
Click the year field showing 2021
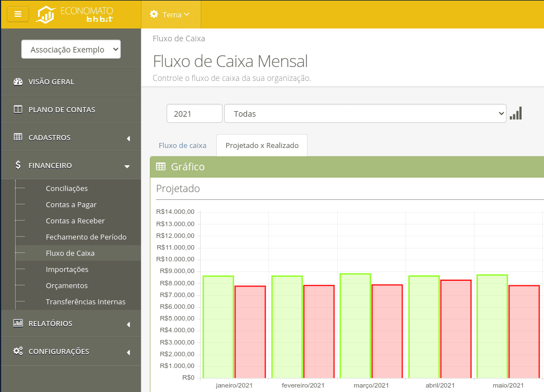click(195, 113)
